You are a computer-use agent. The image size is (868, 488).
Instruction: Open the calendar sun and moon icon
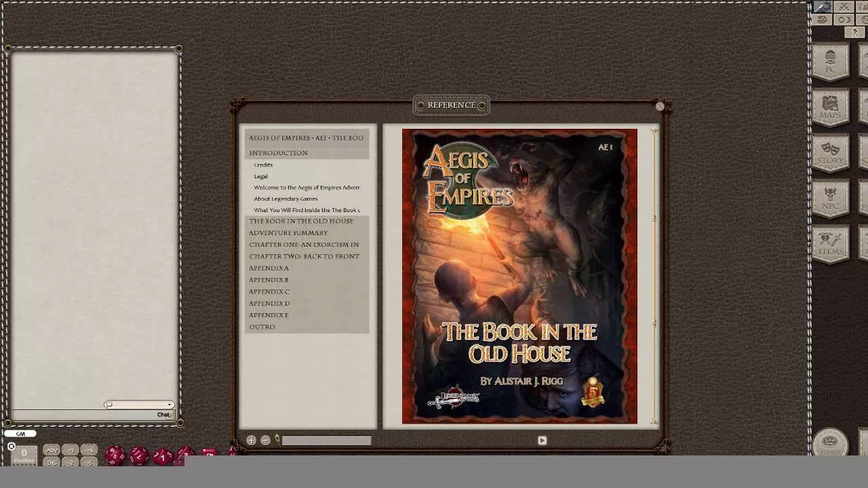(844, 20)
